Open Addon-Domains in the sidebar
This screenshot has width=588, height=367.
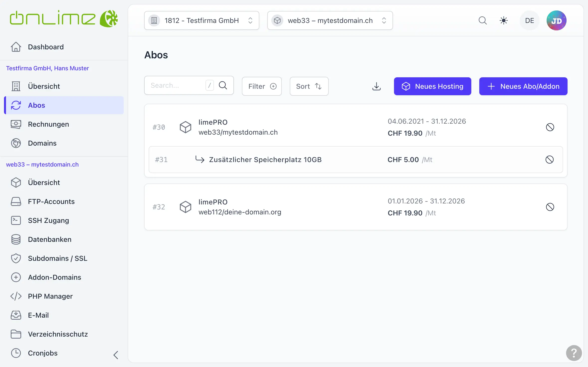click(64, 277)
